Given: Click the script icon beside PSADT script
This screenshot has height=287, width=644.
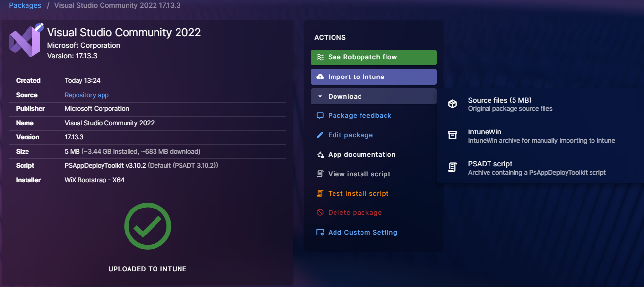Looking at the screenshot, I should [452, 168].
